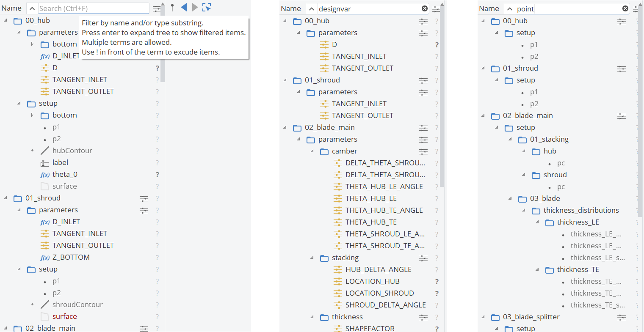Image resolution: width=644 pixels, height=332 pixels.
Task: Clear the designvar search text
Action: point(425,8)
